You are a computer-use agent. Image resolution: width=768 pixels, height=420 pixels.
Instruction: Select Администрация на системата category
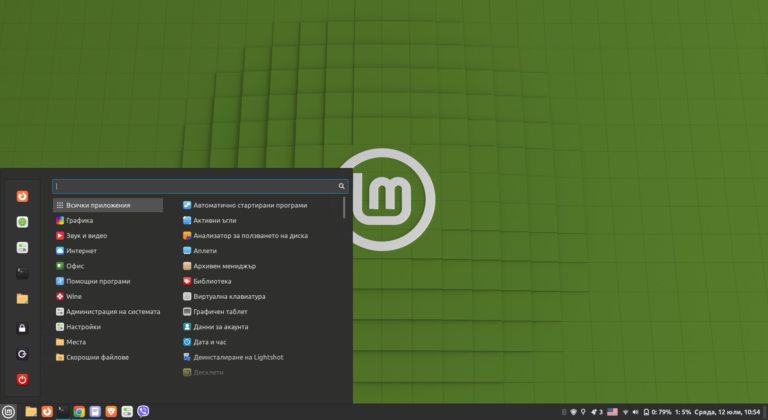(108, 312)
